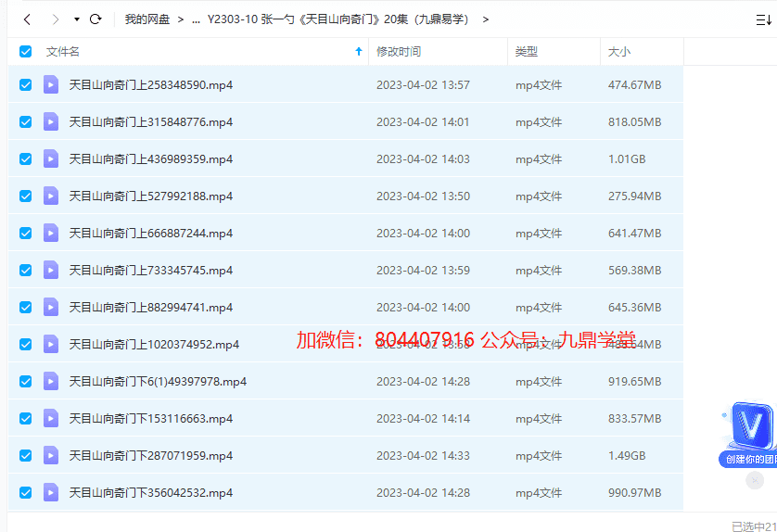This screenshot has height=532, width=777.
Task: Open the blue V team assistant icon
Action: pos(747,428)
